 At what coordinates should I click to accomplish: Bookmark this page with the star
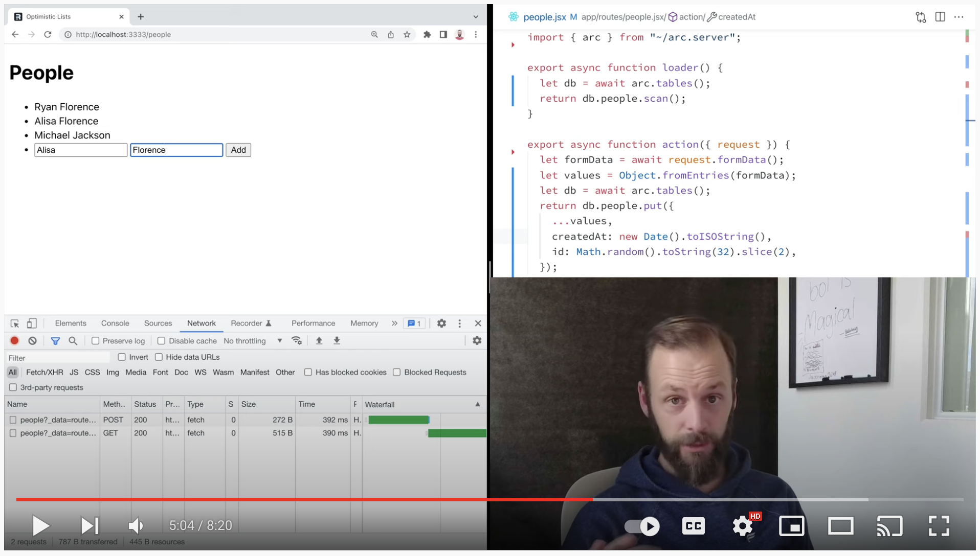coord(407,34)
